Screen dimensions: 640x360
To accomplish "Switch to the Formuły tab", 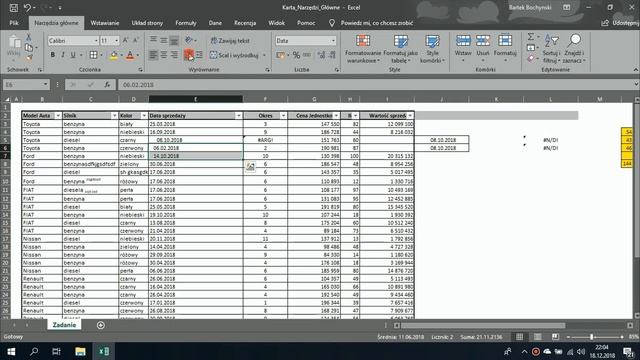I will click(x=186, y=23).
